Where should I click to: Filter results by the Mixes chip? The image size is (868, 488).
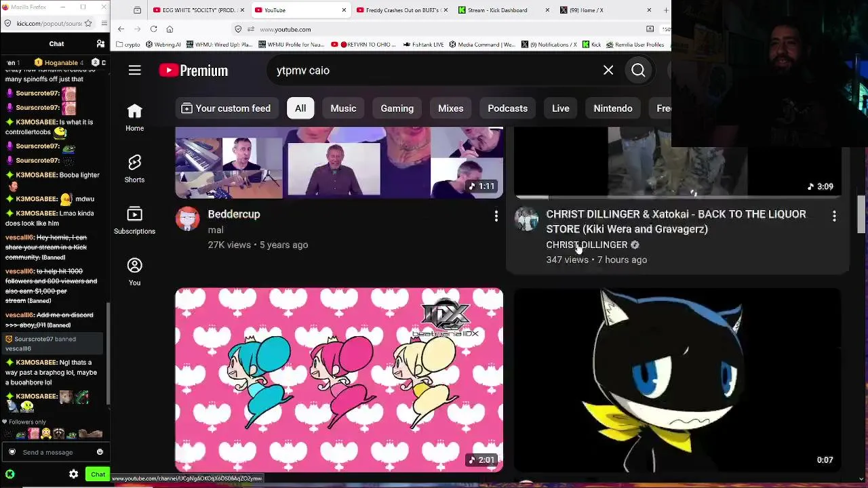coord(450,108)
